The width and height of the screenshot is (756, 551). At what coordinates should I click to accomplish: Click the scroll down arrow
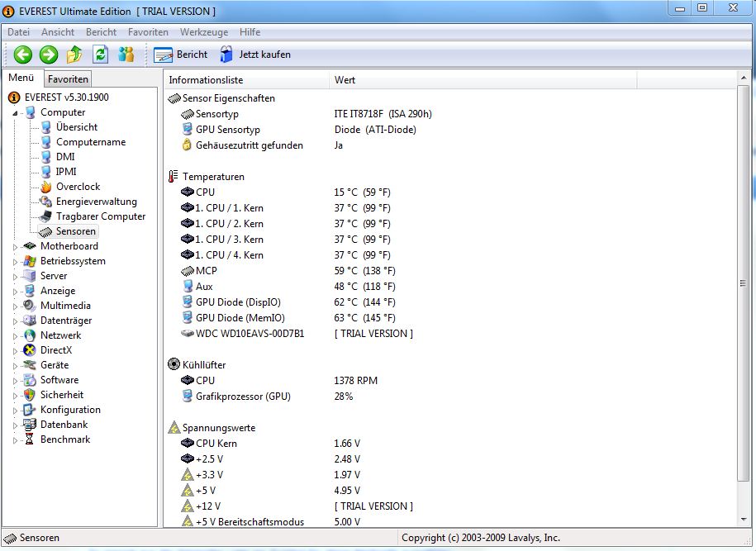[x=744, y=519]
